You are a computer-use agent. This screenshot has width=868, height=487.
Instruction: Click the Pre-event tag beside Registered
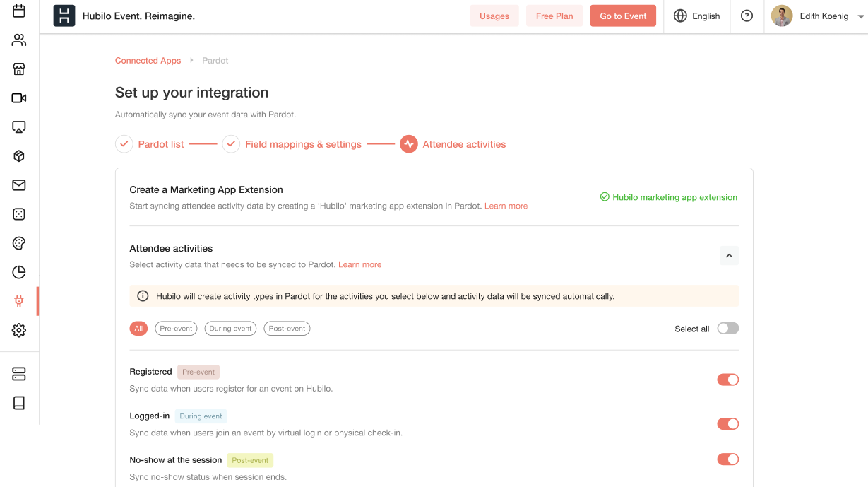pyautogui.click(x=198, y=372)
